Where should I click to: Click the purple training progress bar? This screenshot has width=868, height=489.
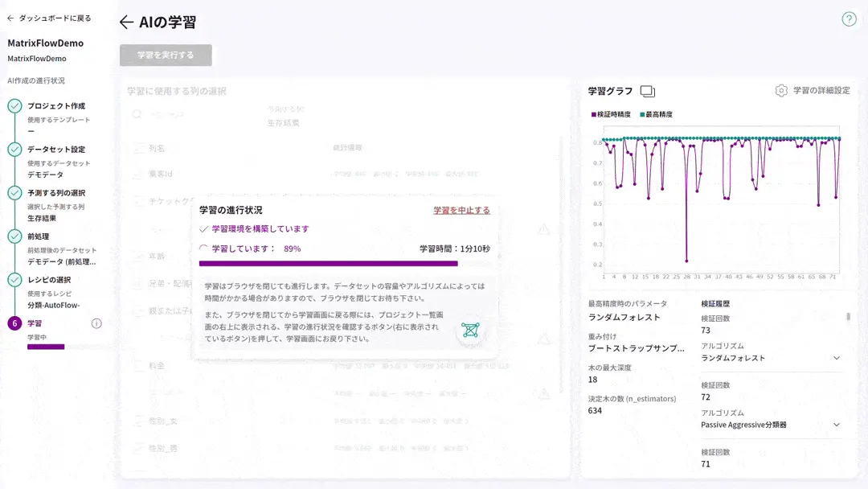(x=328, y=263)
